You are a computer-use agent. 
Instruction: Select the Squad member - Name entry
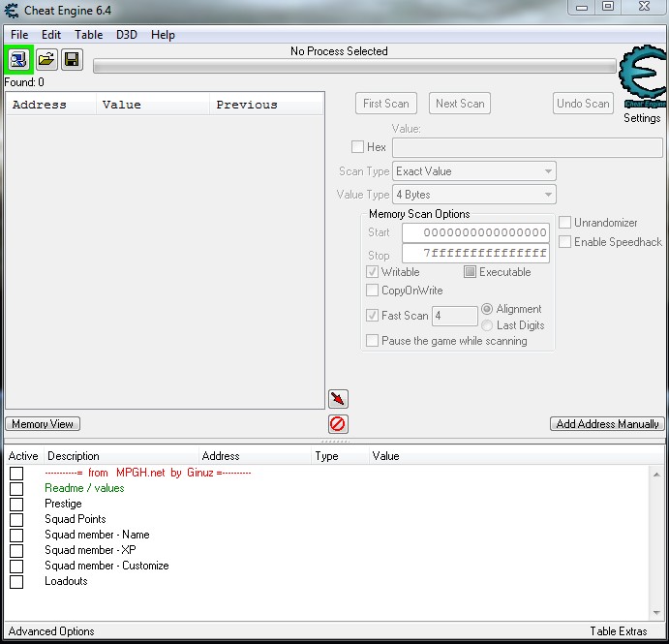(97, 535)
